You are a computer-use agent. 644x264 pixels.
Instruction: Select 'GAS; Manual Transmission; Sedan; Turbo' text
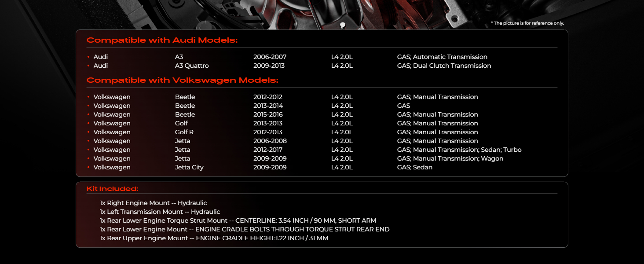click(x=459, y=150)
